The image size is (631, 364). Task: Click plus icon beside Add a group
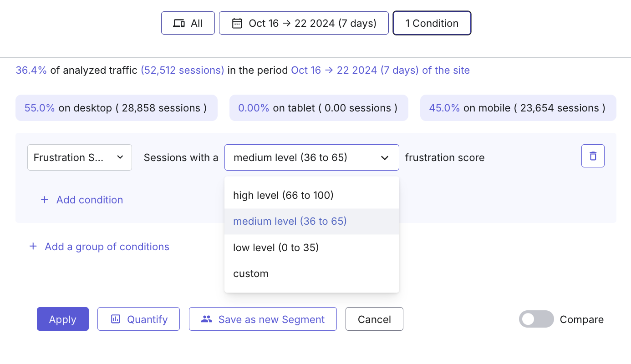tap(33, 247)
